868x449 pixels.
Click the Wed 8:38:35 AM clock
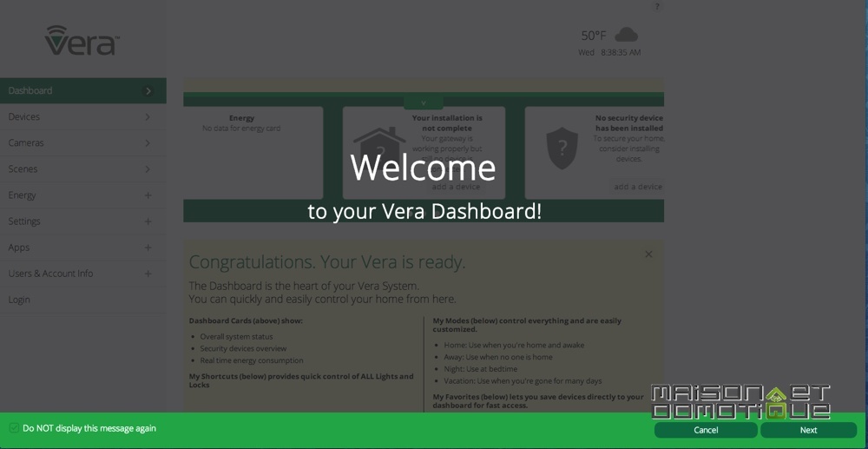pos(609,53)
